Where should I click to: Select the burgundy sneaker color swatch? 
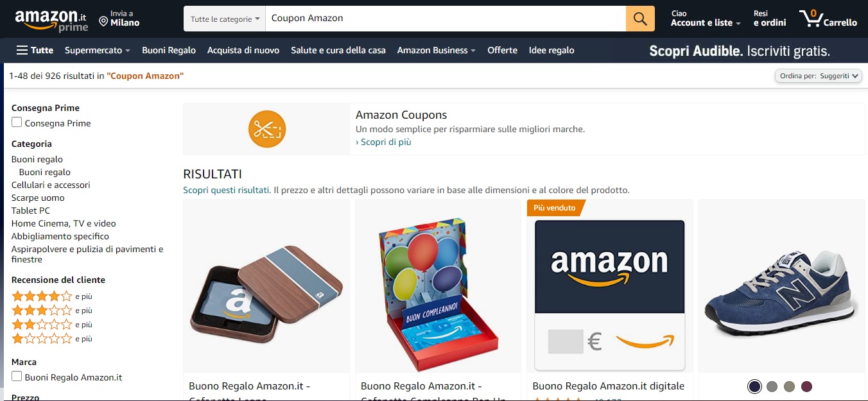(x=807, y=386)
